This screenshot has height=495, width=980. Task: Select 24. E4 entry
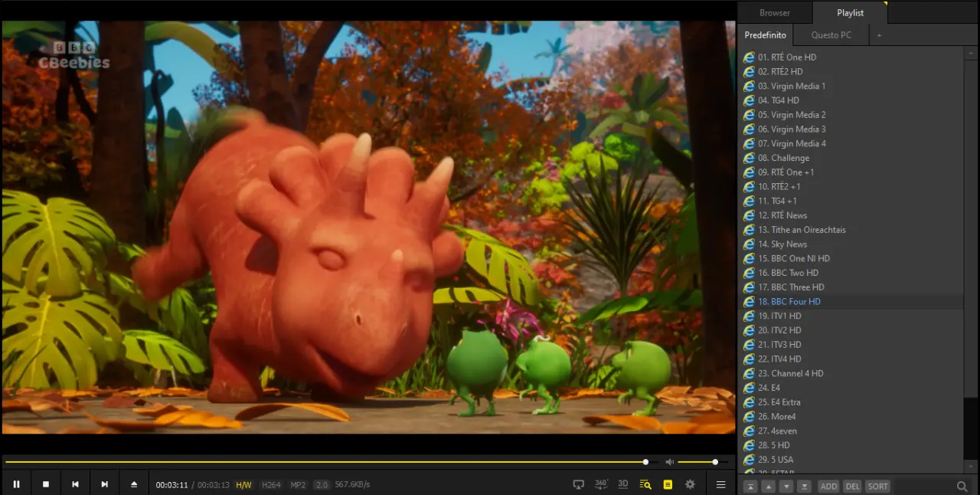[x=851, y=388]
